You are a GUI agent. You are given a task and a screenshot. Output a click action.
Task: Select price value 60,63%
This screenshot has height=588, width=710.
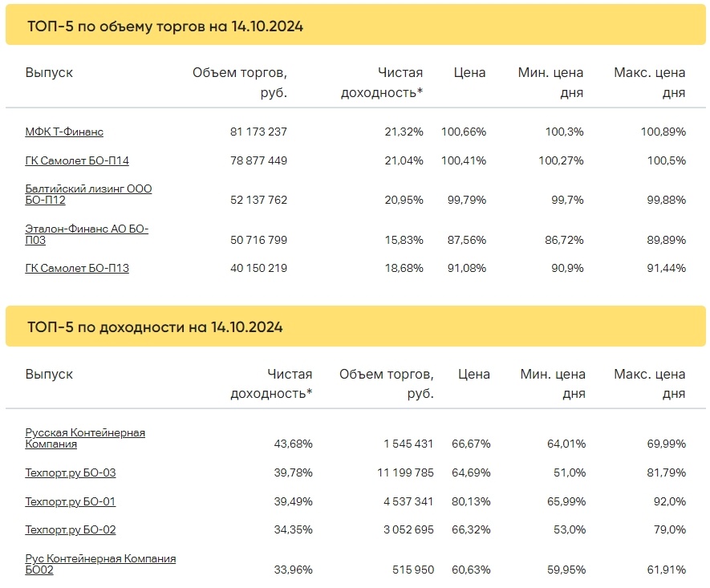pos(471,570)
